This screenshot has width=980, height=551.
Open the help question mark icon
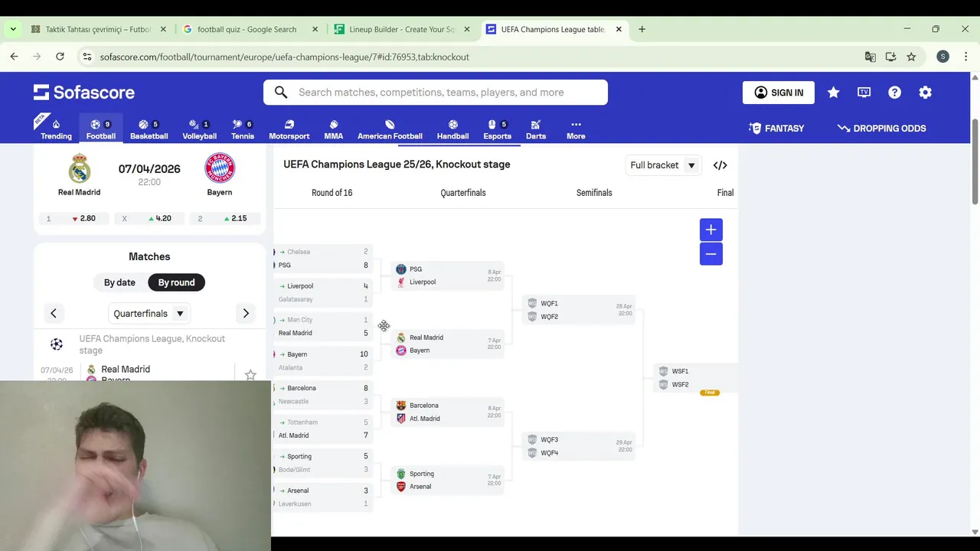click(x=895, y=93)
